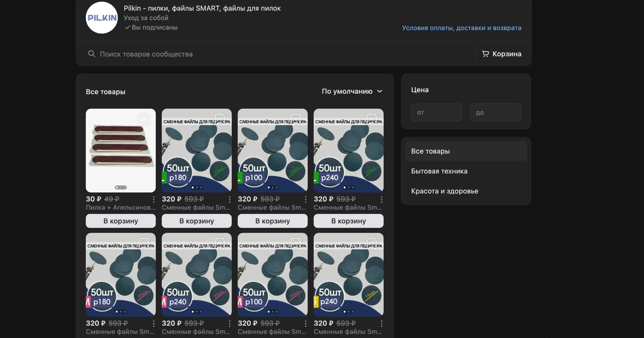The width and height of the screenshot is (644, 338).
Task: Open Условия оплаты, доставки и возврата link
Action: (x=461, y=28)
